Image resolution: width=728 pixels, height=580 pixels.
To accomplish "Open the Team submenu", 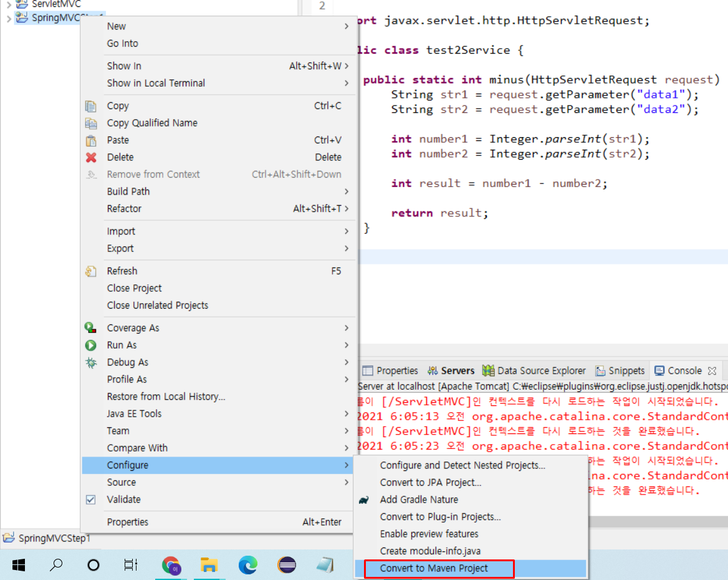I will coord(218,431).
